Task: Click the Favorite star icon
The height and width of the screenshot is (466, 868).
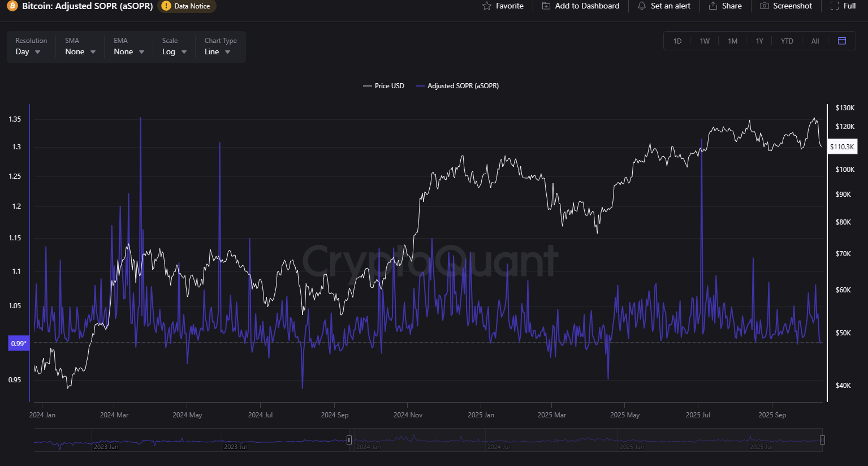Action: coord(487,6)
